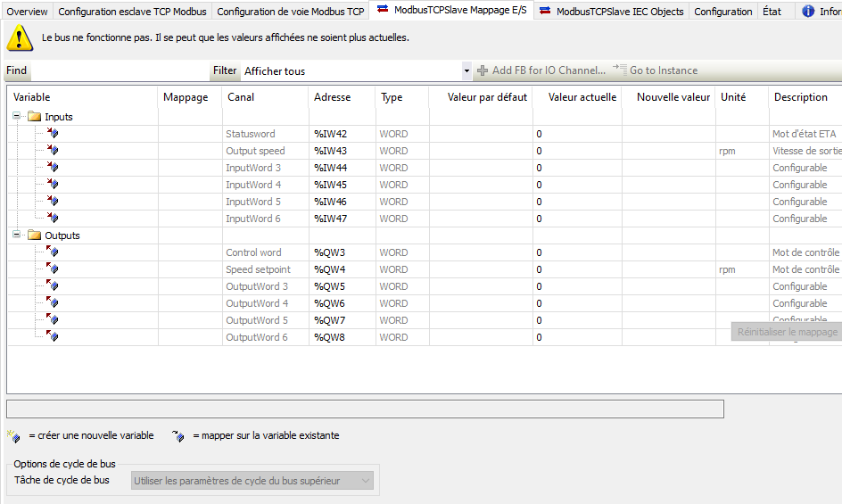842x504 pixels.
Task: Click in the Find text field
Action: 119,70
